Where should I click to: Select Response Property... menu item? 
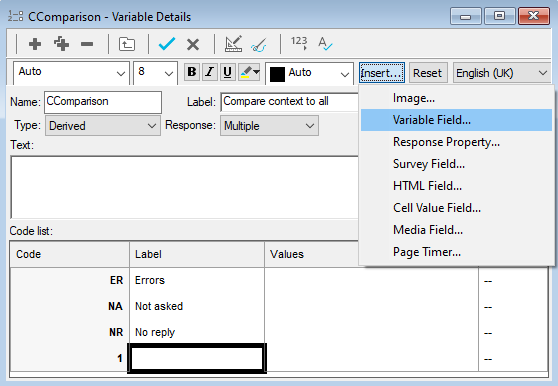pos(457,142)
